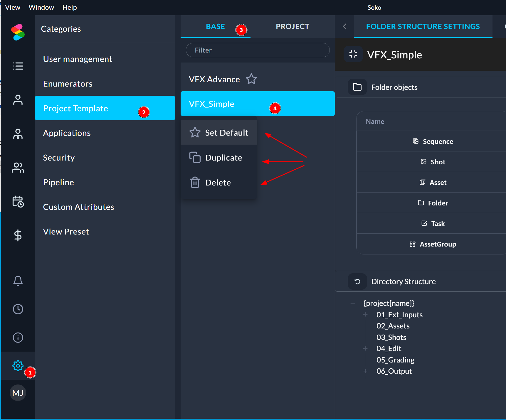Open the notifications bell icon
506x420 pixels.
18,281
